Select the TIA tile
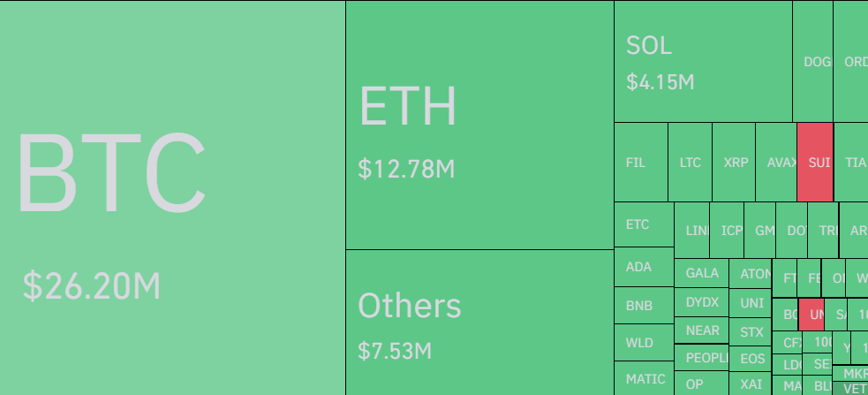This screenshot has height=395, width=868. [x=853, y=163]
